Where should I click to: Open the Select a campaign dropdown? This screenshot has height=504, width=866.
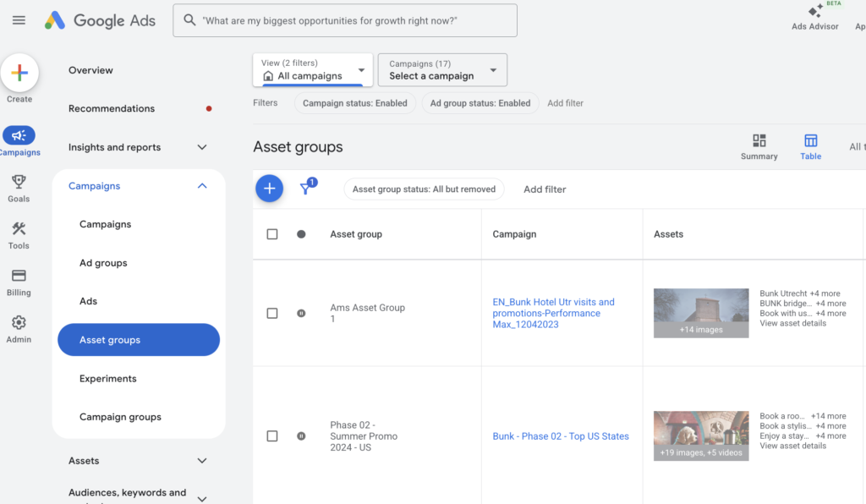pos(441,69)
